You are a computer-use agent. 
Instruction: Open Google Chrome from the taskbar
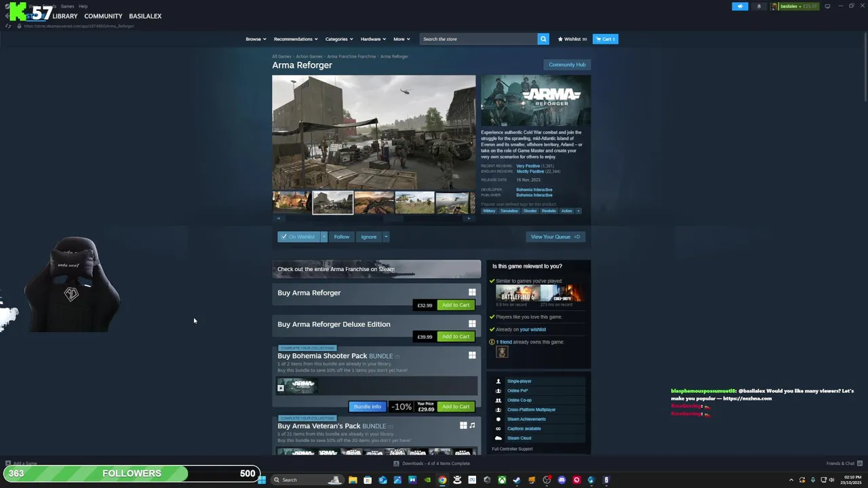tap(442, 480)
